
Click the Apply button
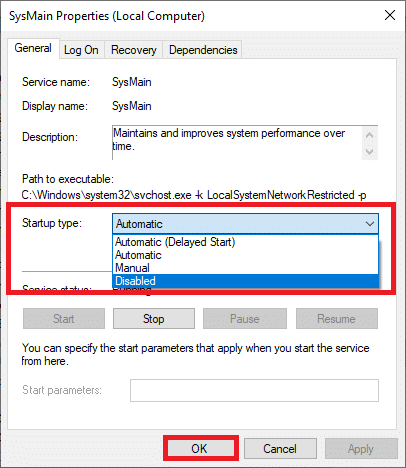[361, 449]
